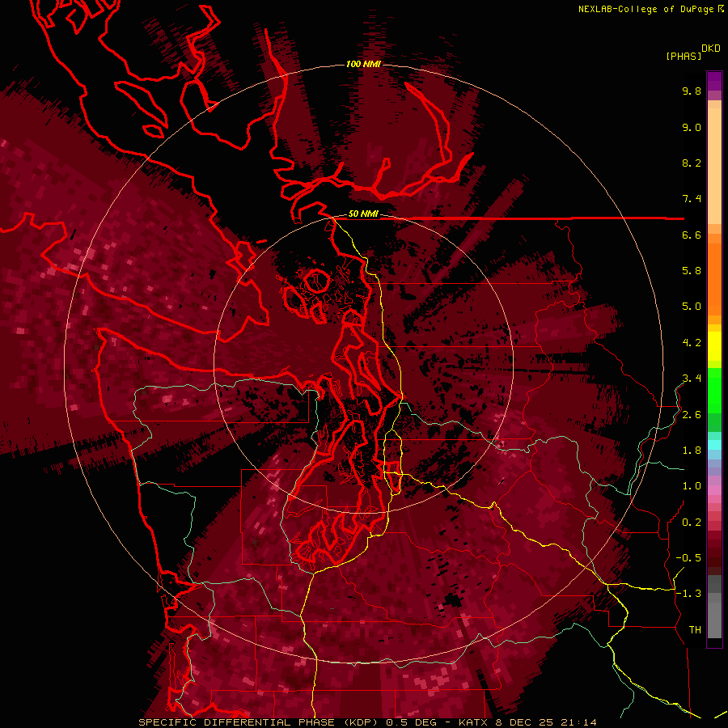Click the 1.0 legend value
The image size is (728, 728).
pos(692,486)
